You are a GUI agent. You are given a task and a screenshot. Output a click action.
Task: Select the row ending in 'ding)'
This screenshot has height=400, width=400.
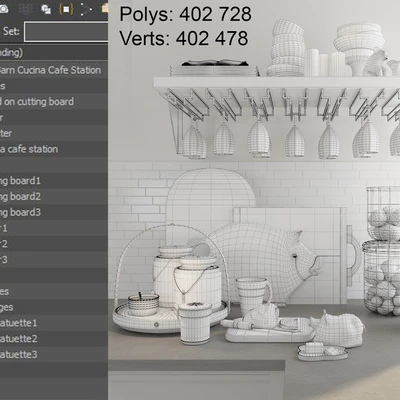pos(54,52)
